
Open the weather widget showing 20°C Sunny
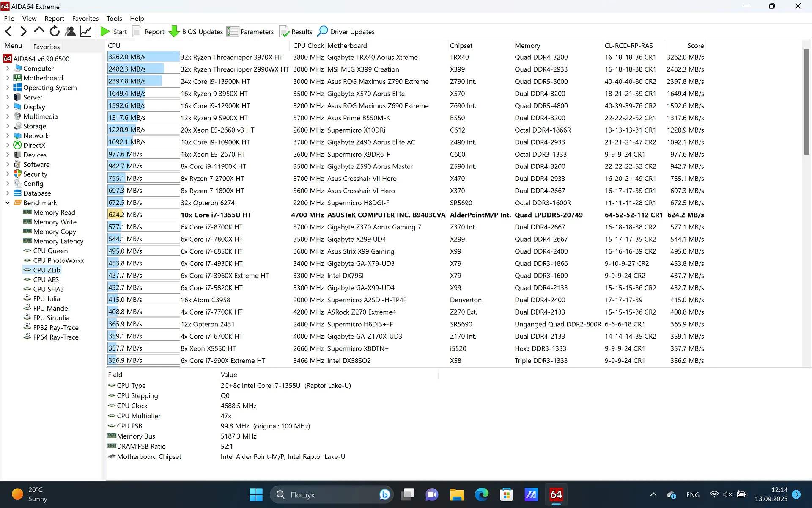(30, 494)
